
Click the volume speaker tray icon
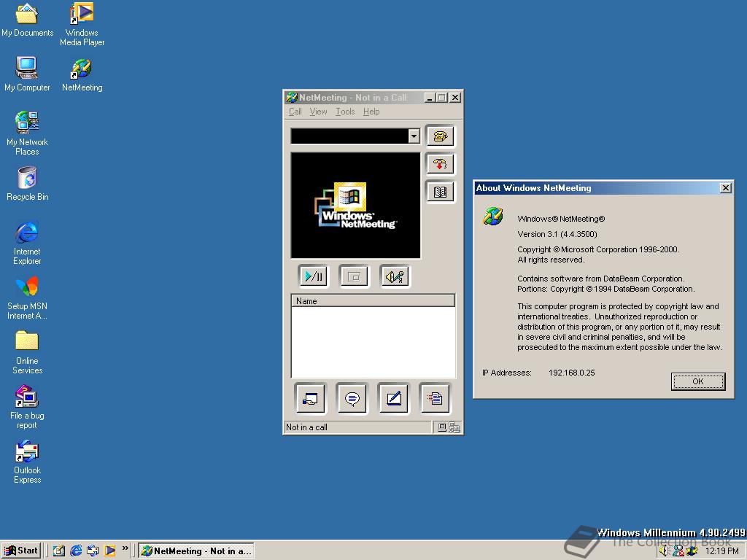pos(664,551)
